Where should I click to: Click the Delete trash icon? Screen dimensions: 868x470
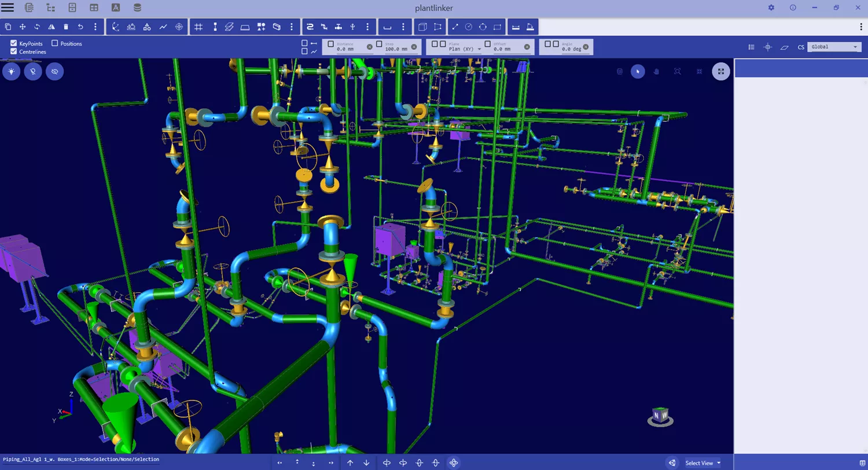tap(66, 27)
